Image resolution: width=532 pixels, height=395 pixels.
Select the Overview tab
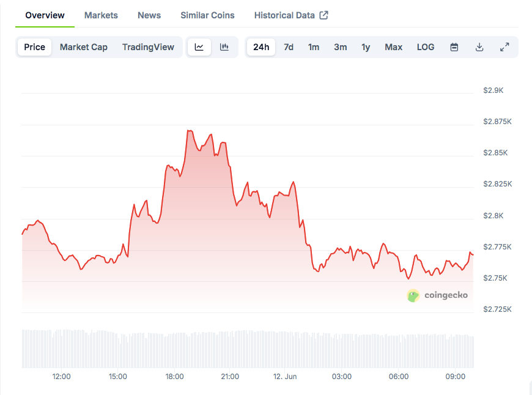pos(45,15)
